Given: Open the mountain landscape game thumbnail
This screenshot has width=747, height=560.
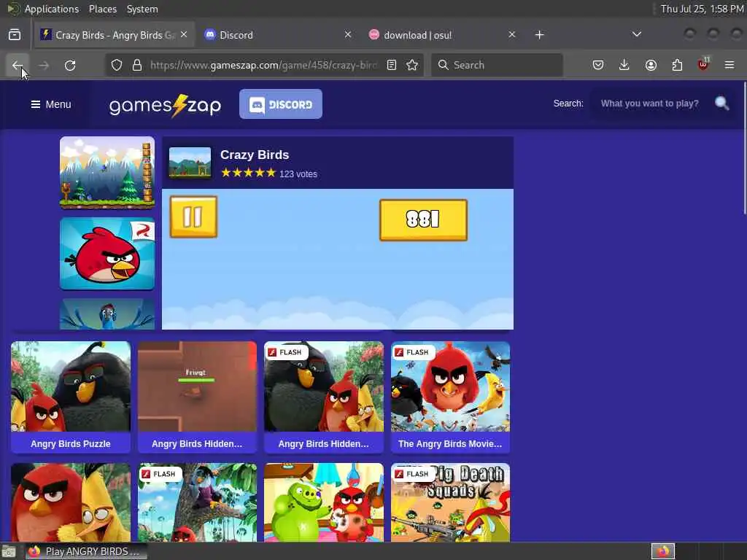Looking at the screenshot, I should tap(107, 172).
